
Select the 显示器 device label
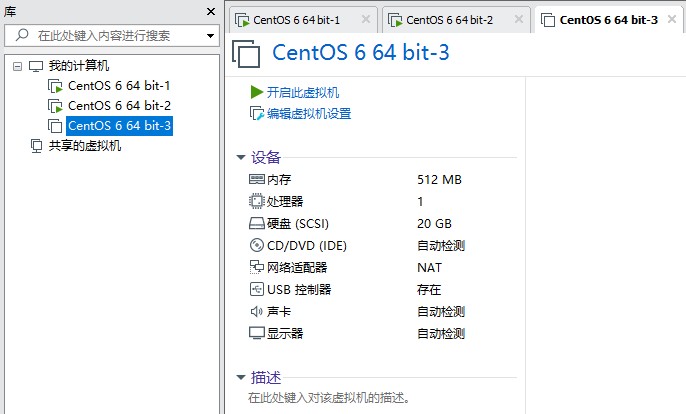tap(285, 333)
